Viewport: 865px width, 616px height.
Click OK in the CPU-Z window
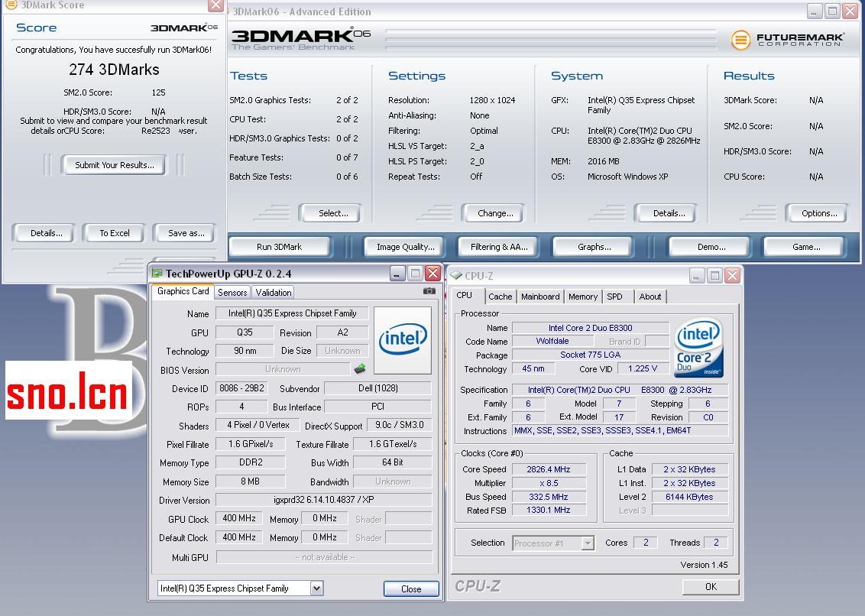coord(711,587)
